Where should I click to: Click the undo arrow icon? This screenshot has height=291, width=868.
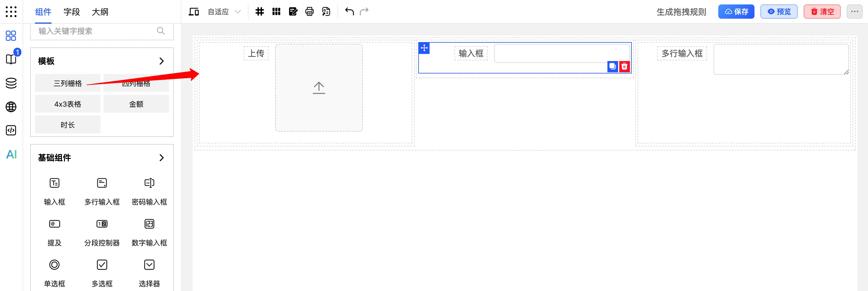[x=349, y=11]
